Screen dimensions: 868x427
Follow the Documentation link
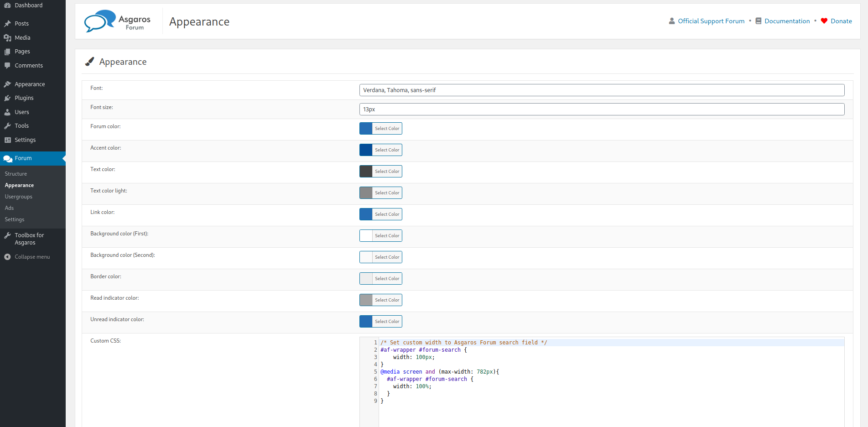[x=787, y=21]
